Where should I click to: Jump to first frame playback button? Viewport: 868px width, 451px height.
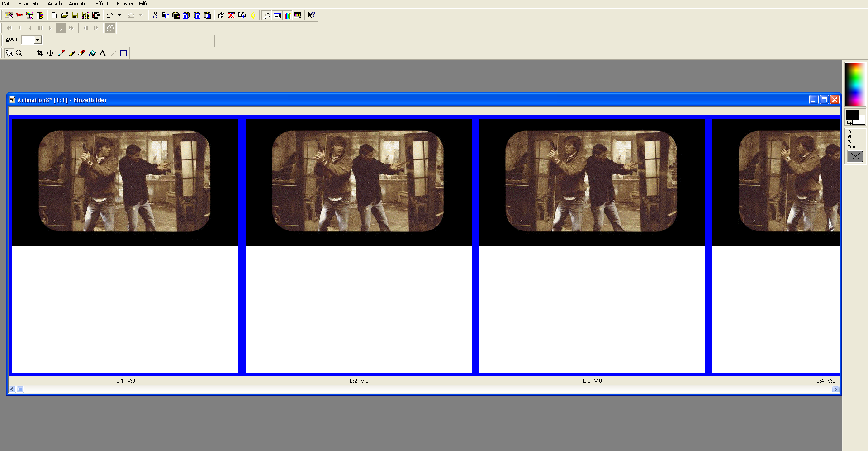click(x=9, y=28)
